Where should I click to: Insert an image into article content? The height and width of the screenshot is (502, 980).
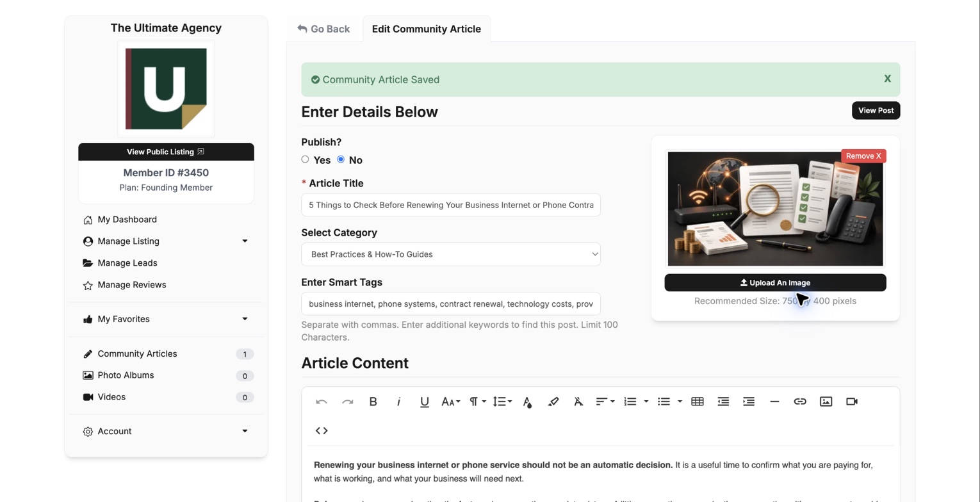[826, 401]
